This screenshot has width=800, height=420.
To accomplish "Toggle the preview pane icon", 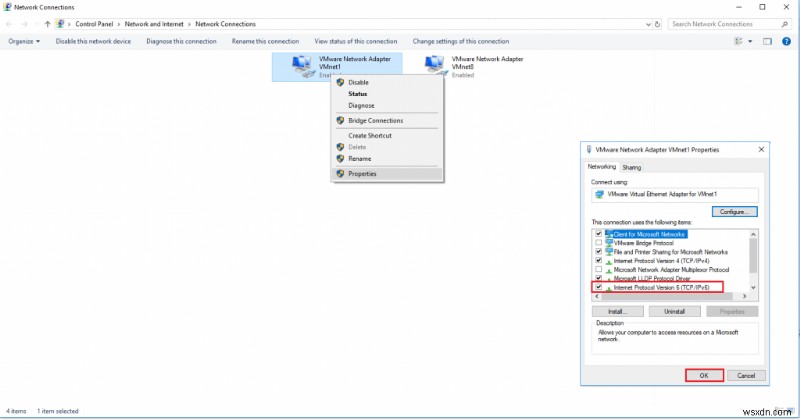I will point(768,41).
